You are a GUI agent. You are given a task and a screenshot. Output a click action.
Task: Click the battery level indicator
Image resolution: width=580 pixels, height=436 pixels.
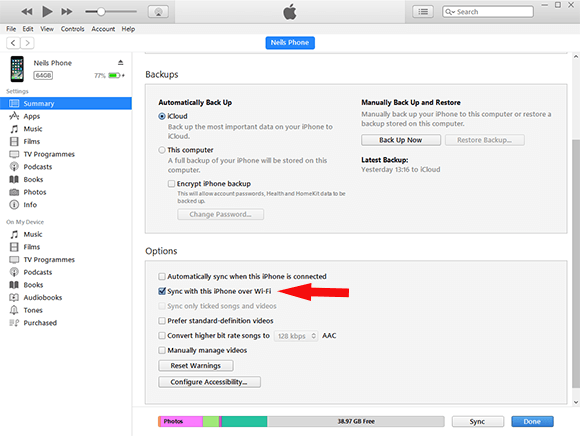pos(114,75)
